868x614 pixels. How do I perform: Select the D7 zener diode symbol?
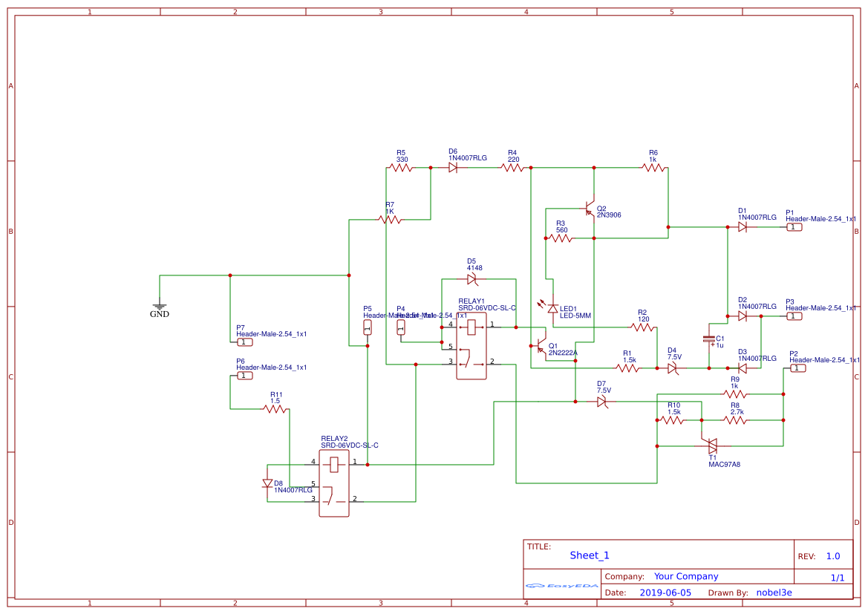click(602, 402)
